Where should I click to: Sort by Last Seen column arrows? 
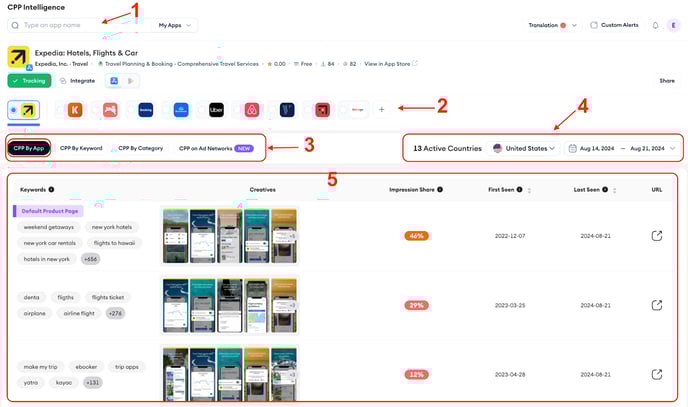click(614, 190)
